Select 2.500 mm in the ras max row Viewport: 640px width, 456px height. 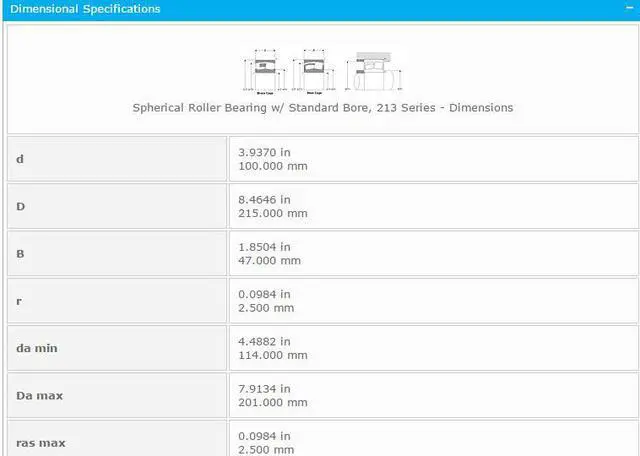click(x=266, y=450)
